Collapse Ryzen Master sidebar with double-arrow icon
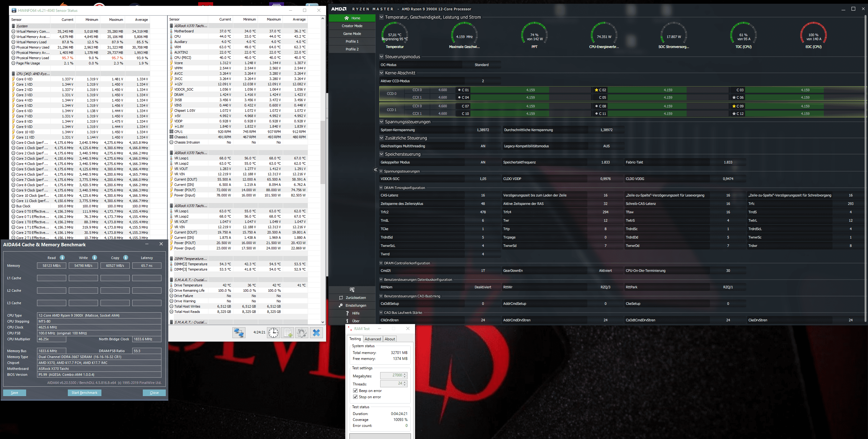Viewport: 868px width, 439px height. pyautogui.click(x=376, y=170)
